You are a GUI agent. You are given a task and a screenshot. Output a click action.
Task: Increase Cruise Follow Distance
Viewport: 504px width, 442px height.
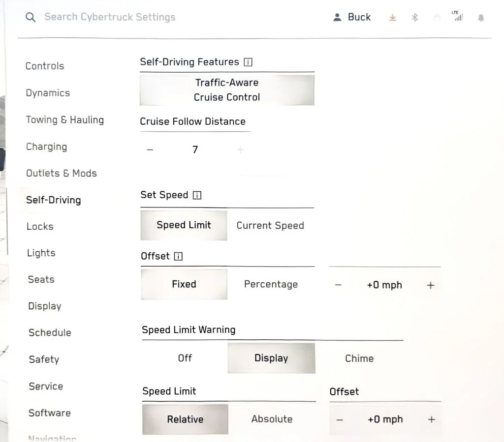(x=240, y=149)
